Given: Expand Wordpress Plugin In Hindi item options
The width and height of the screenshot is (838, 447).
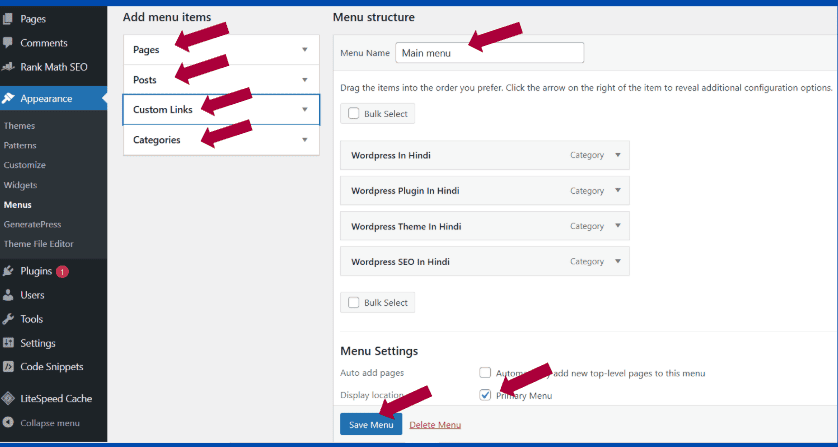Looking at the screenshot, I should [618, 190].
